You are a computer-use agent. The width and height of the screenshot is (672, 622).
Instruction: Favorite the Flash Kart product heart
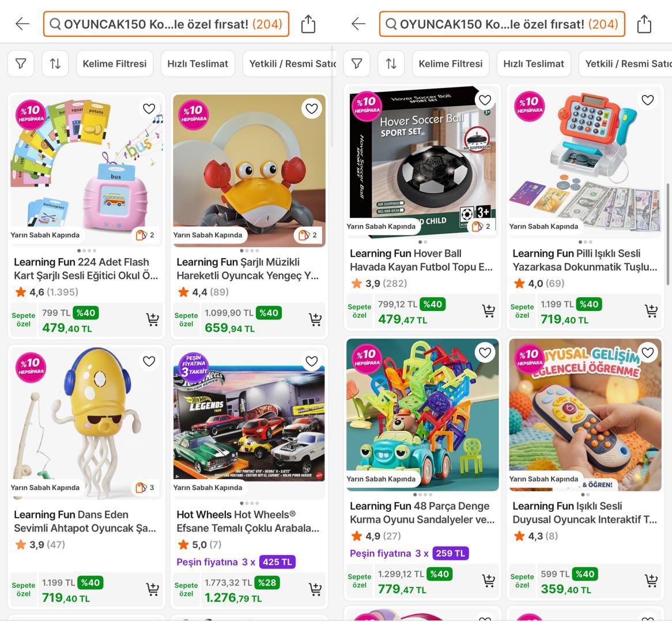click(x=149, y=109)
